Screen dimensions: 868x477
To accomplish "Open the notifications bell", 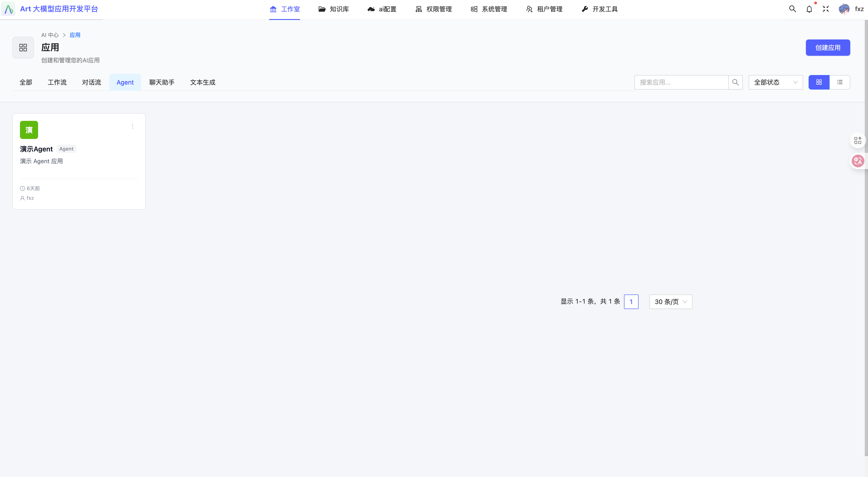I will (809, 9).
